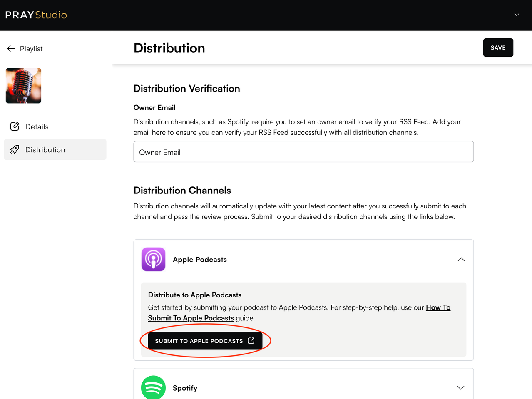
Task: Click the back arrow next to Playlist
Action: pos(11,48)
